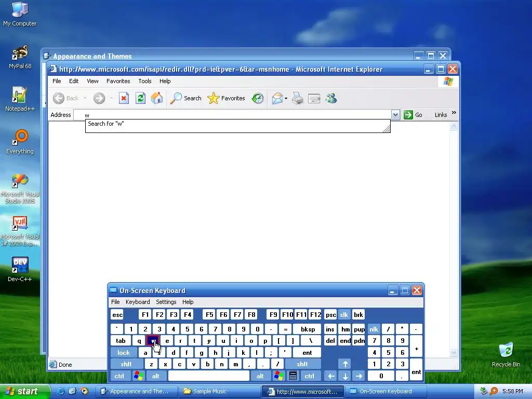Toggle the right alt key on keyboard
Screen dimensions: 532x399
point(260,376)
